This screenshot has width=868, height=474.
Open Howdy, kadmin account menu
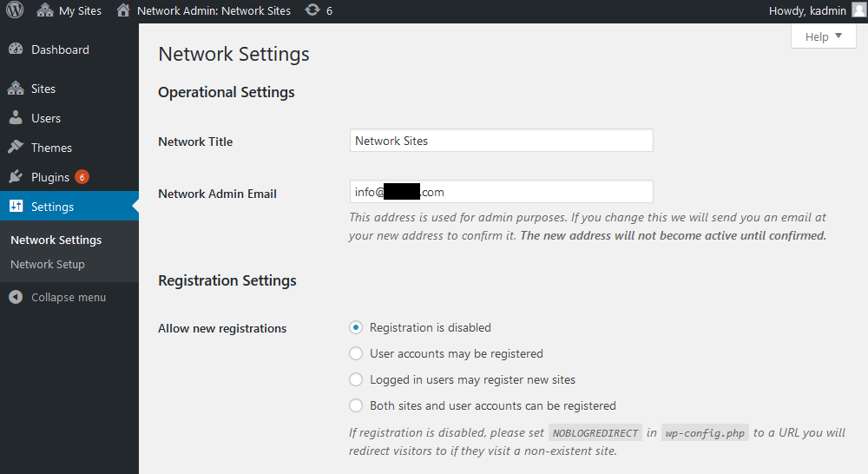point(807,11)
